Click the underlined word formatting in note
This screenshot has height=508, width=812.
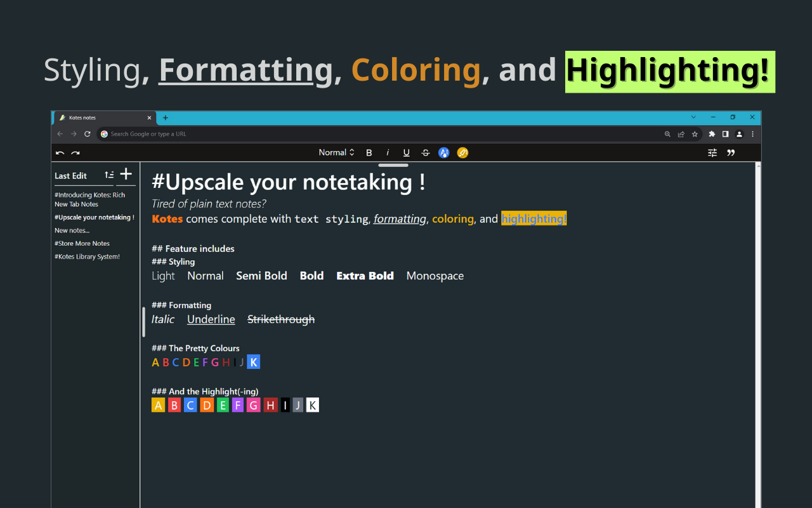400,219
